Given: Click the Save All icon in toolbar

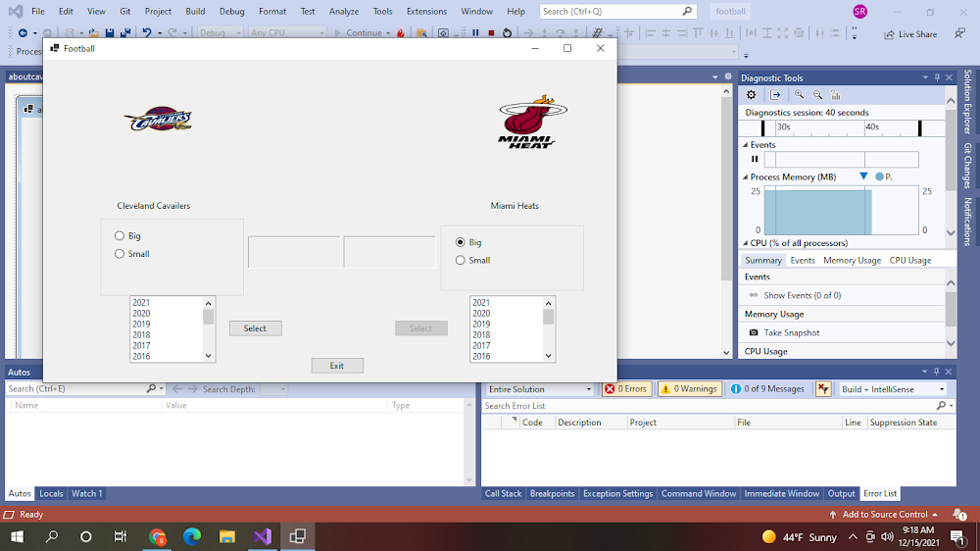Looking at the screenshot, I should click(x=125, y=33).
